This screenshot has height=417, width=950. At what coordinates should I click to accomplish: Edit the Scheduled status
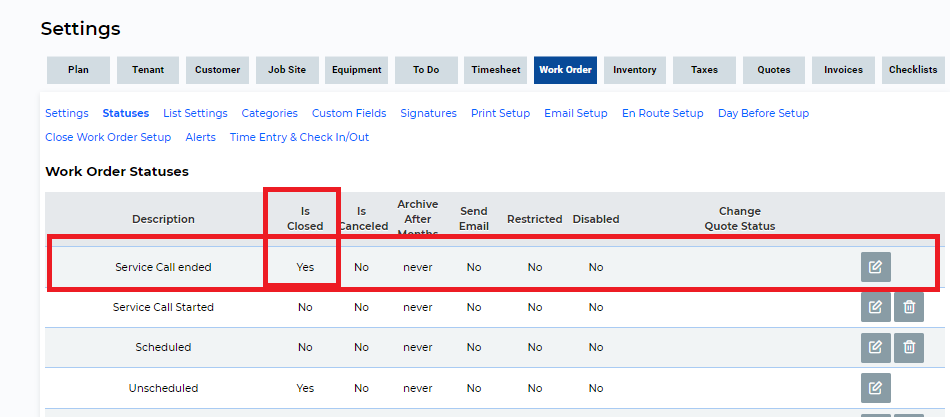[875, 348]
